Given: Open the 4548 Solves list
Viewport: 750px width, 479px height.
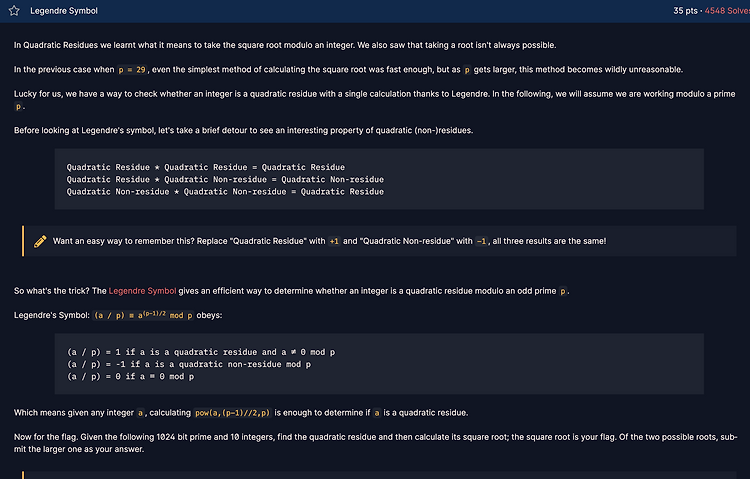Looking at the screenshot, I should tap(727, 11).
